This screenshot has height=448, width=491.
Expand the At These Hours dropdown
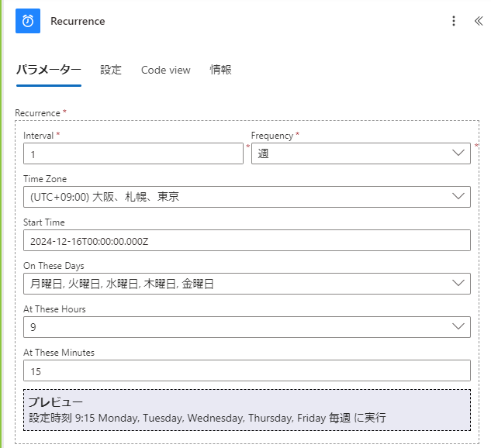[247, 327]
